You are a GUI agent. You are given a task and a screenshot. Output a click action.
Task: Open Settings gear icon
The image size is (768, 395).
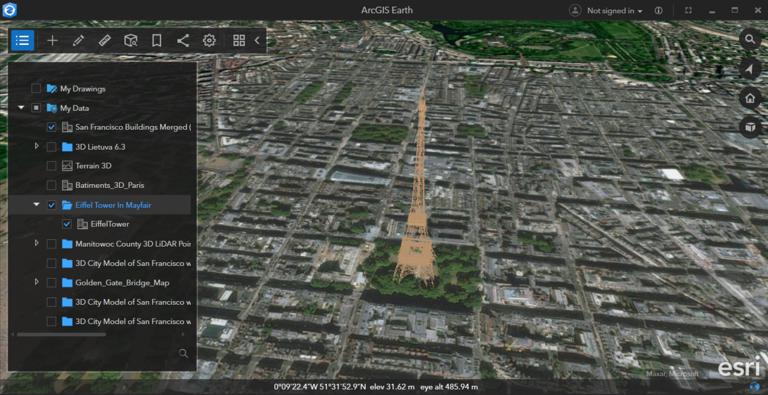tap(209, 41)
